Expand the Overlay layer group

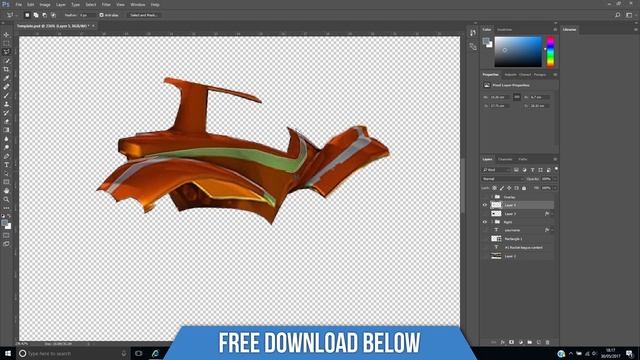[x=492, y=197]
